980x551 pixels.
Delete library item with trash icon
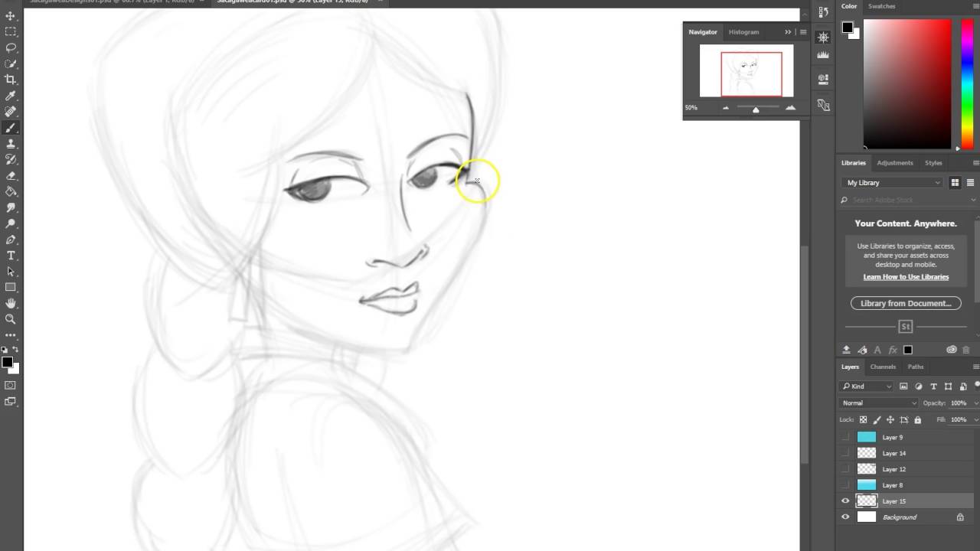[965, 350]
